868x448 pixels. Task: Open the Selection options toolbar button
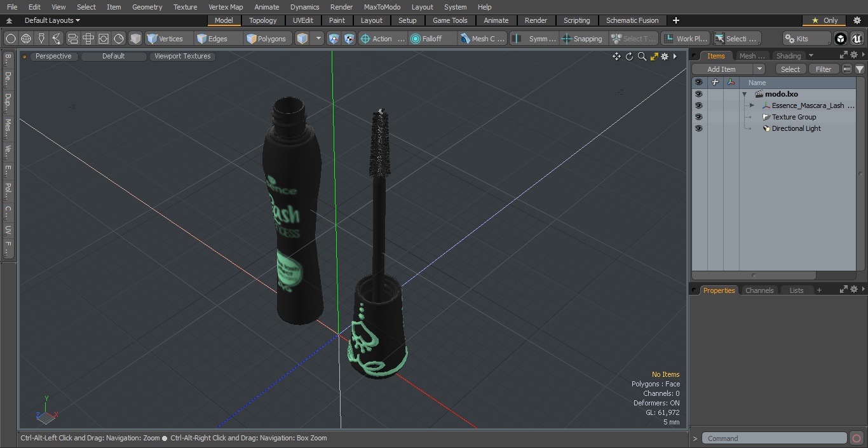(x=736, y=39)
